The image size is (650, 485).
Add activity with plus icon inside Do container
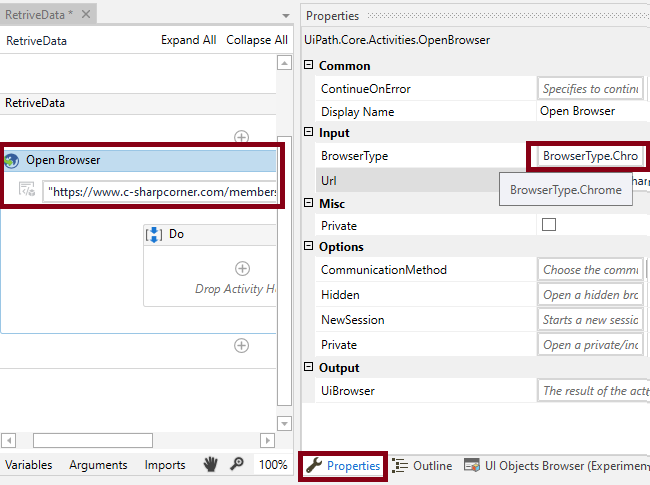[x=243, y=269]
